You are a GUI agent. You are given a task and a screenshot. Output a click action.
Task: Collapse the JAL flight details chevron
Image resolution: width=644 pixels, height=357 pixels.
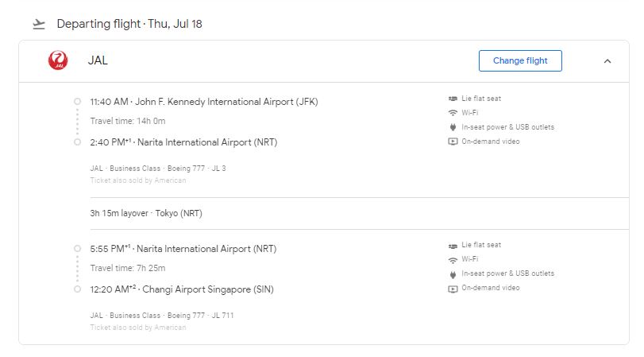(607, 61)
